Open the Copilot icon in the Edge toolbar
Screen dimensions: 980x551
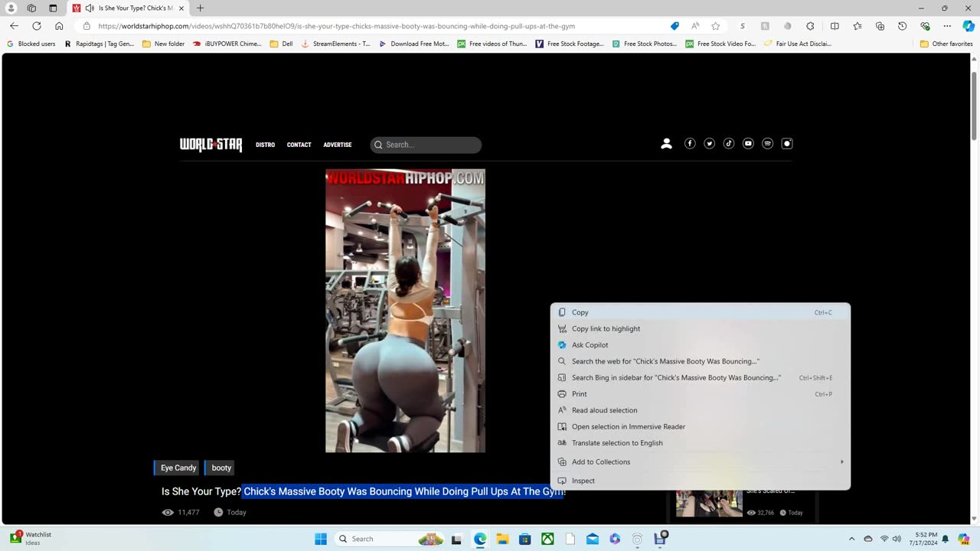(x=969, y=26)
